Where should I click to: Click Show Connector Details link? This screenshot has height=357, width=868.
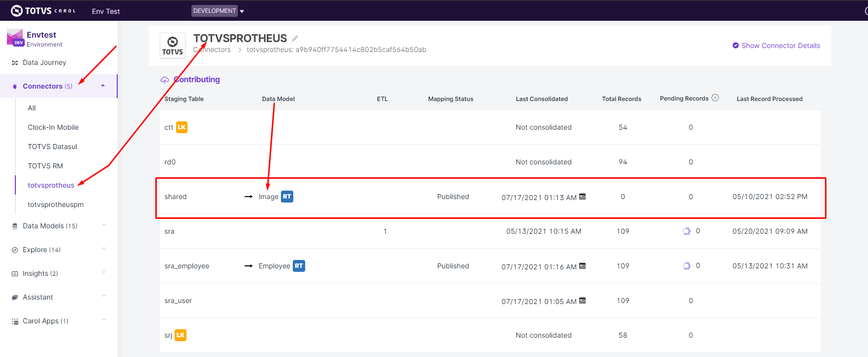tap(780, 46)
